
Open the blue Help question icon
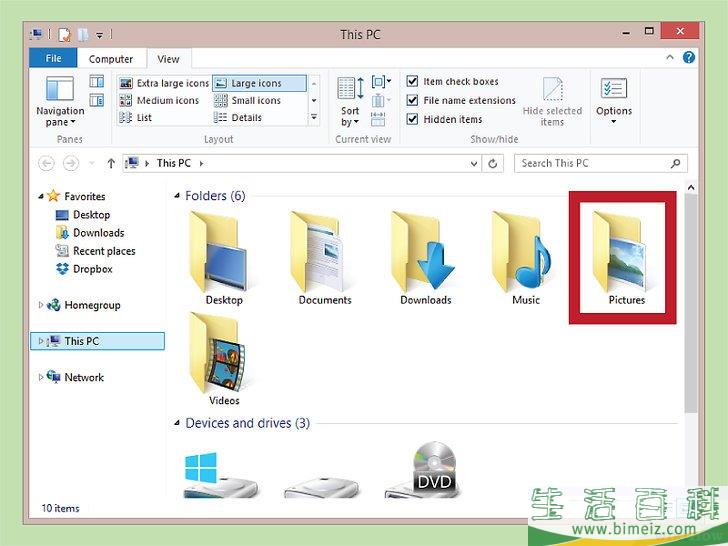(x=688, y=59)
